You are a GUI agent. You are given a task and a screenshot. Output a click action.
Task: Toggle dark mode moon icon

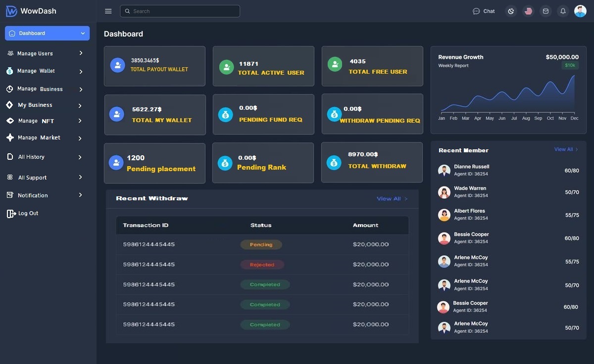(511, 11)
